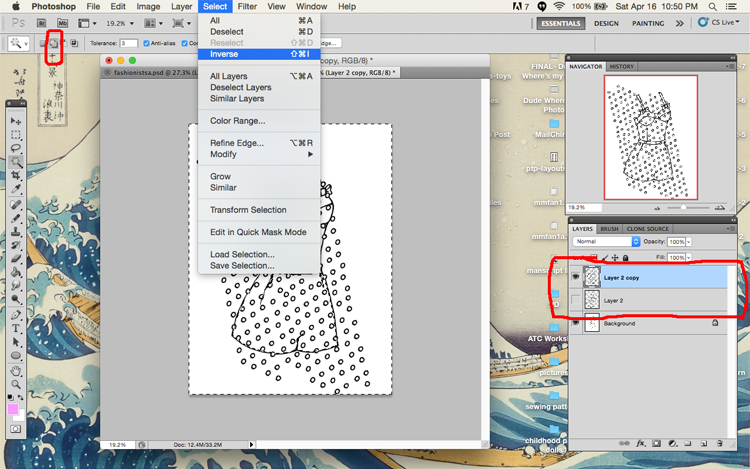Switch to the Brush tab

pyautogui.click(x=609, y=229)
